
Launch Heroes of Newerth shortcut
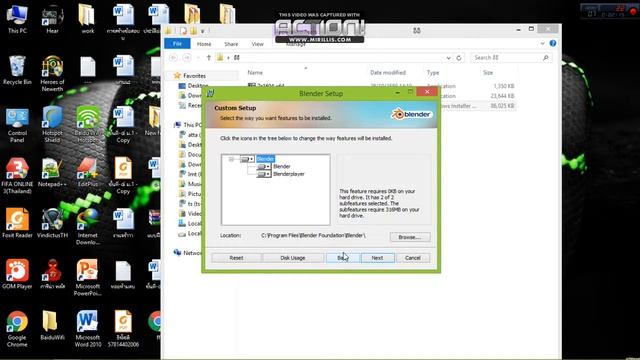(x=52, y=73)
